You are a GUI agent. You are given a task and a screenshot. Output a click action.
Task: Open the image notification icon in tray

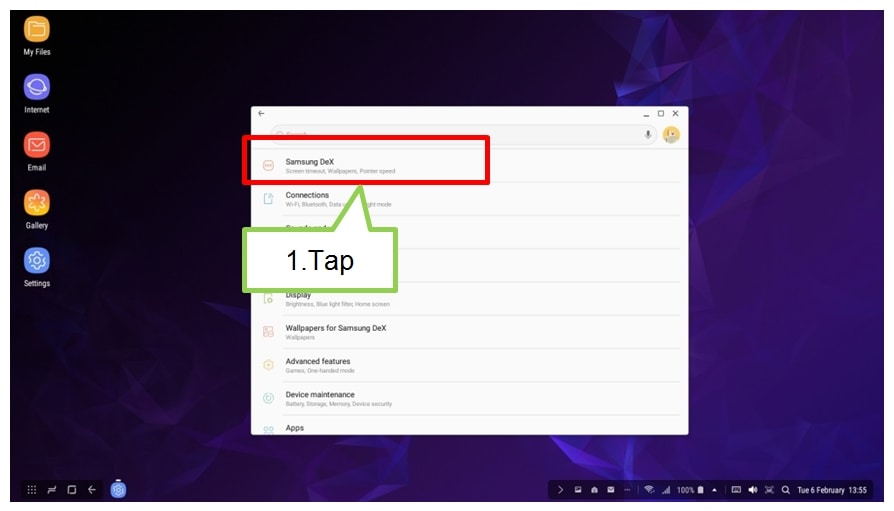(x=578, y=489)
